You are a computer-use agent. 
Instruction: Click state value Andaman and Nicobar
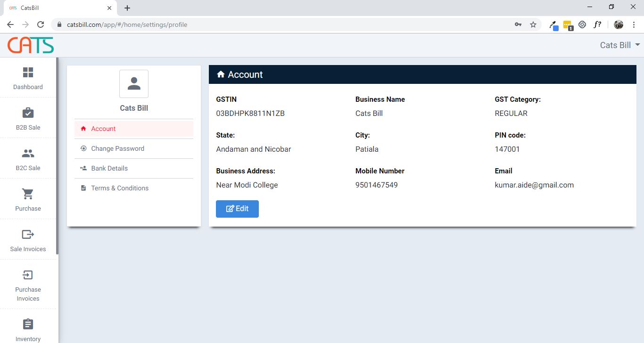pyautogui.click(x=254, y=149)
